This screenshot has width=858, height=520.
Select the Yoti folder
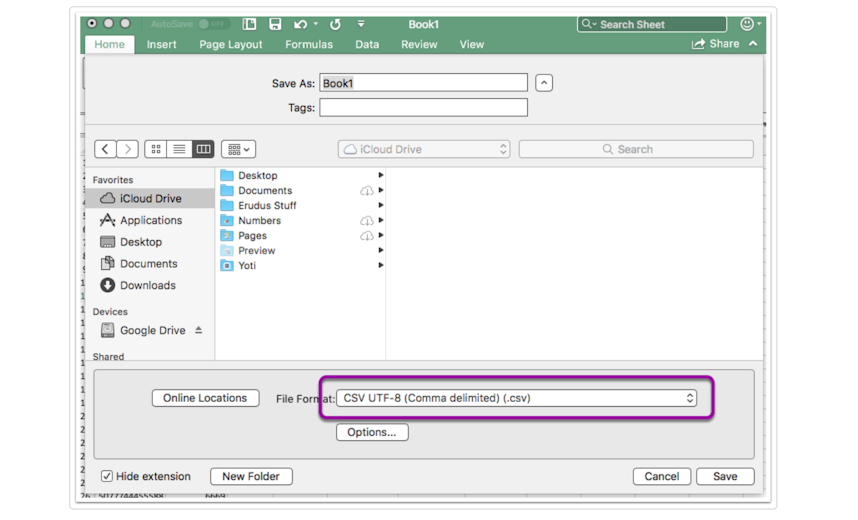click(x=302, y=265)
